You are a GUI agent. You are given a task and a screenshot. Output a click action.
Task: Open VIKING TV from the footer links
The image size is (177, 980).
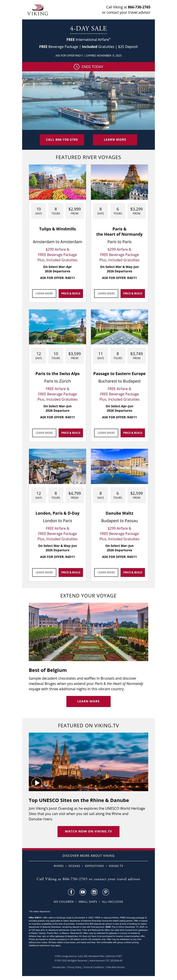116,866
